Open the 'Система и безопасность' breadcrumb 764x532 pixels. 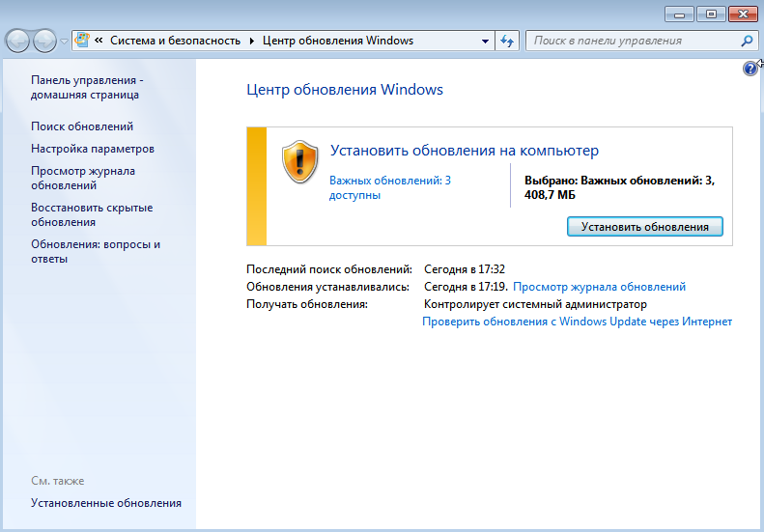coord(176,41)
